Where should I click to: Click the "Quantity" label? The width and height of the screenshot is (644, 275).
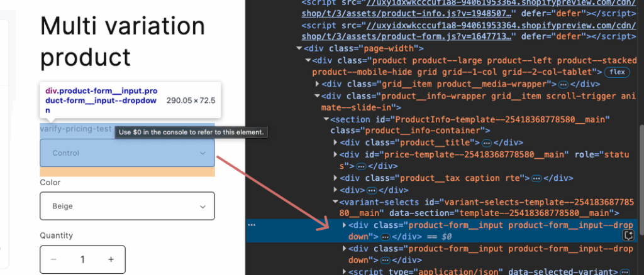tap(56, 235)
